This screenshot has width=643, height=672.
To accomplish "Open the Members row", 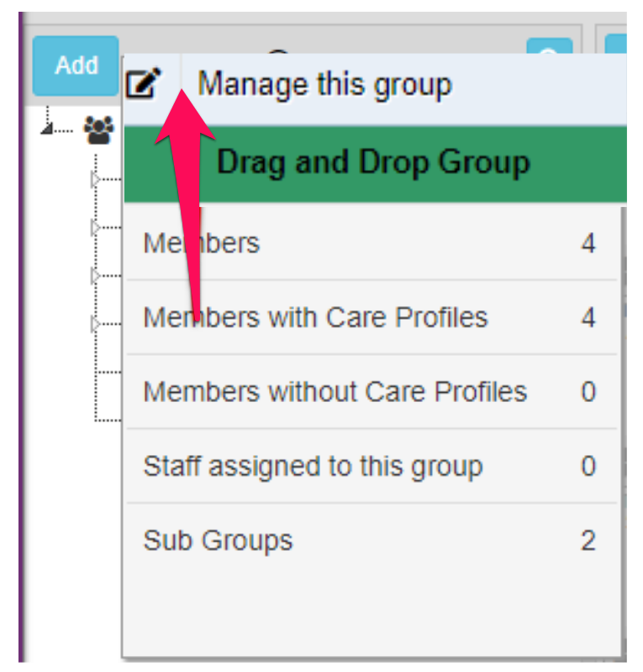I will (202, 244).
